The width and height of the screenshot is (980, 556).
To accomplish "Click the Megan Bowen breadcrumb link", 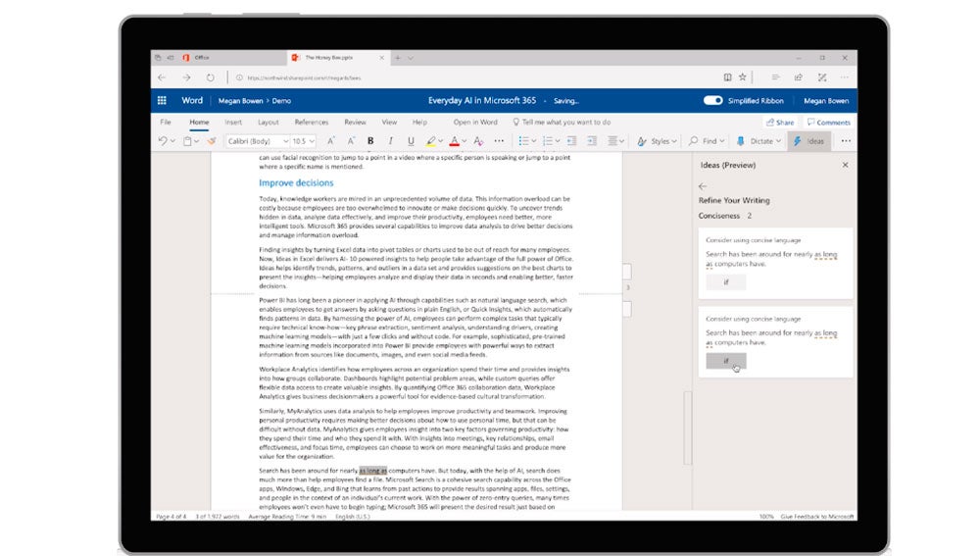I will 240,101.
